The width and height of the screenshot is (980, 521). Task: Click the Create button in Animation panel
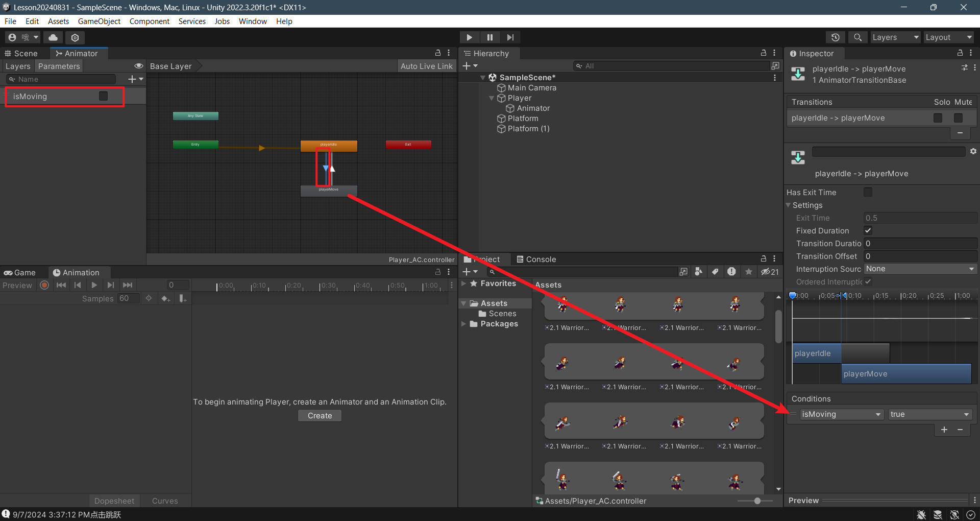(x=320, y=416)
